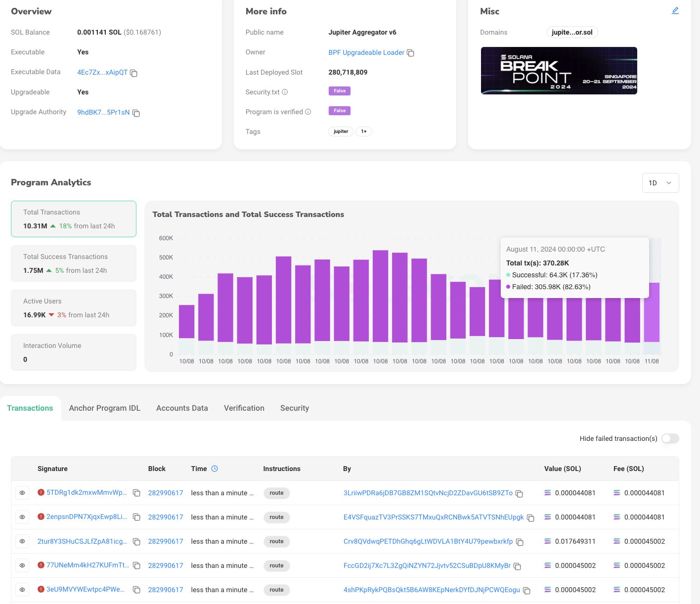This screenshot has width=700, height=604.
Task: Edit Misc section with the pencil icon
Action: 675,10
